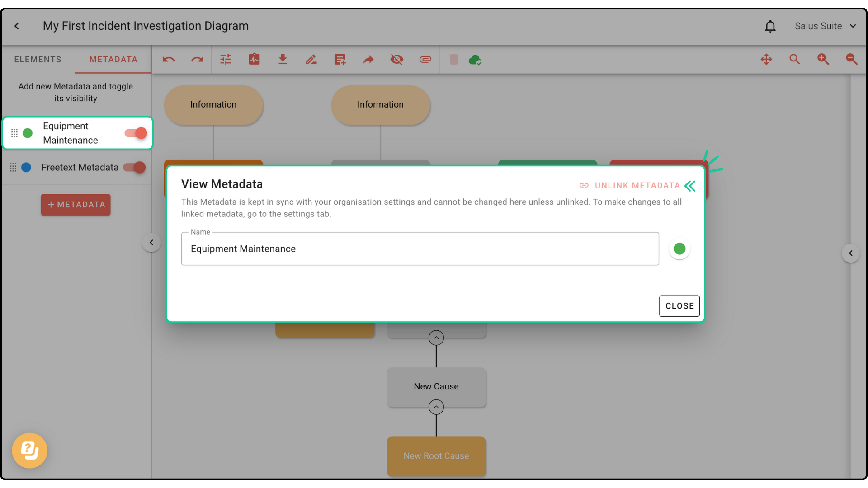Click the attachment paperclip icon
The height and width of the screenshot is (488, 868).
click(x=425, y=59)
